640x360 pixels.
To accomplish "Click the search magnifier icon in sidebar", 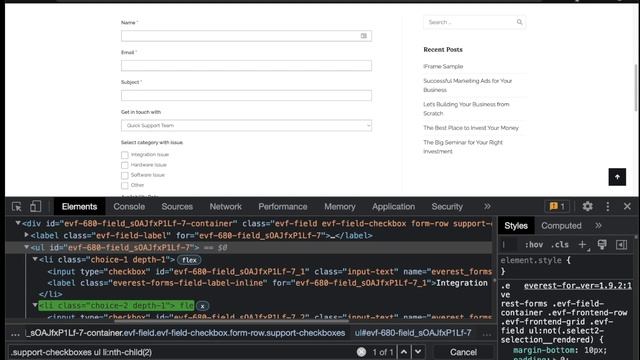I will click(519, 22).
